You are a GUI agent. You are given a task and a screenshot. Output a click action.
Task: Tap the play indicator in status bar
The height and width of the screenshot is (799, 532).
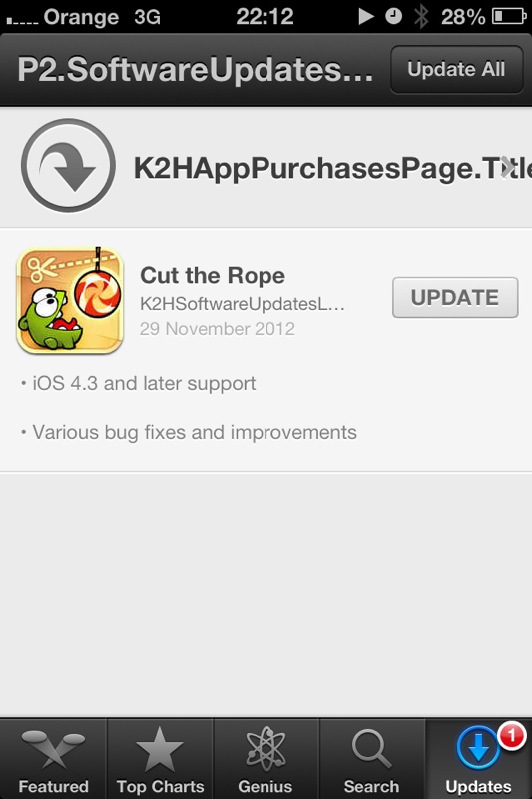(x=365, y=16)
